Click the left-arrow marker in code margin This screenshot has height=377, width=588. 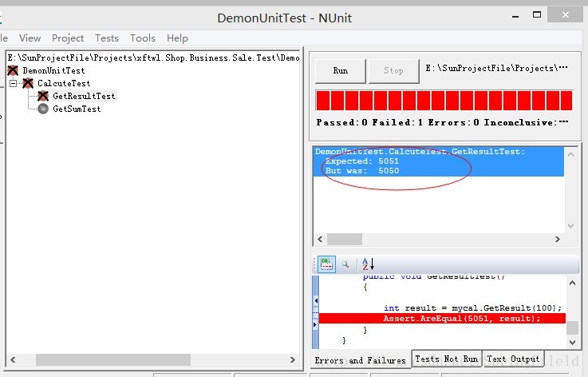[316, 301]
